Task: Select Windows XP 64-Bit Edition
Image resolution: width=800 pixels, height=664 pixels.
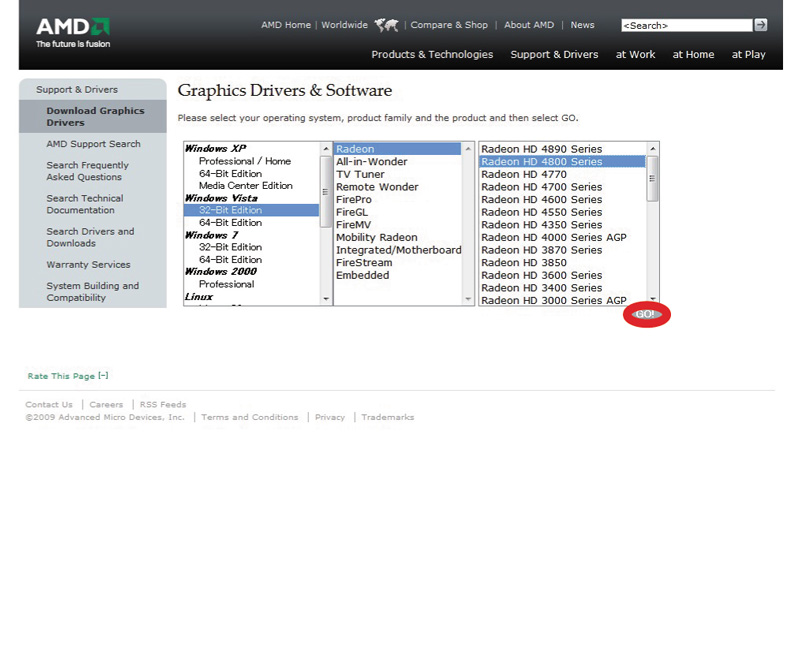Action: point(230,174)
